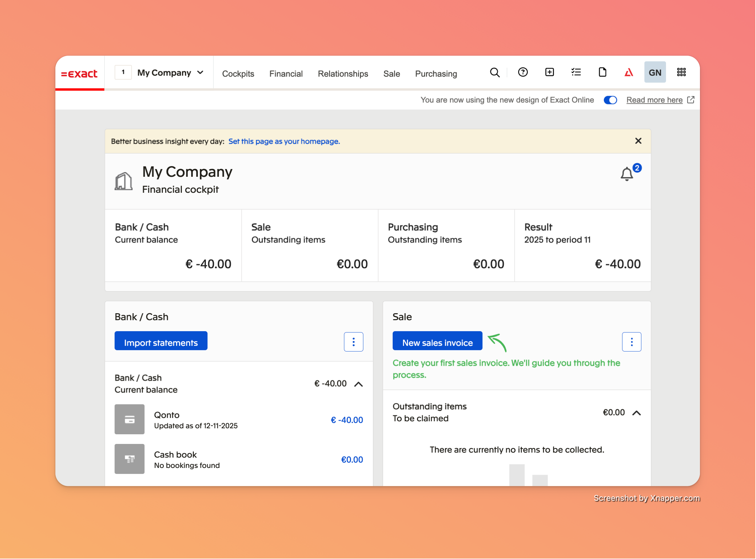Click New sales invoice
Image resolution: width=756 pixels, height=559 pixels.
point(437,342)
